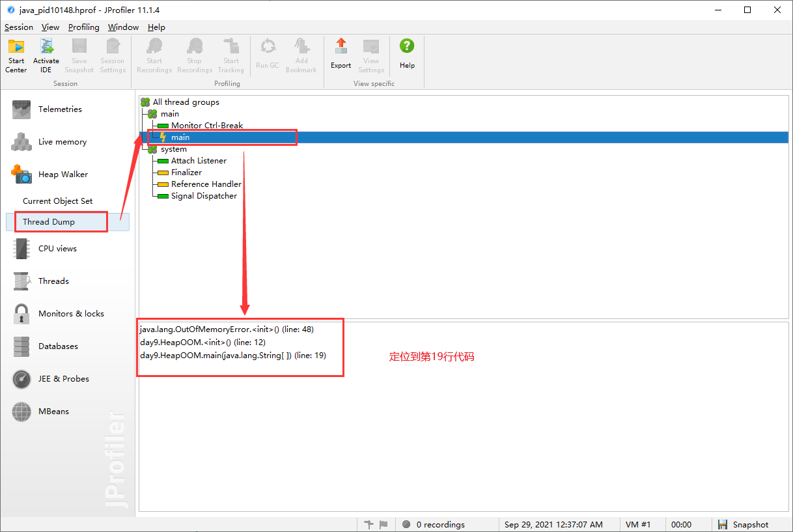This screenshot has width=793, height=532.
Task: Click the 00:00 timer in status bar
Action: pyautogui.click(x=681, y=524)
